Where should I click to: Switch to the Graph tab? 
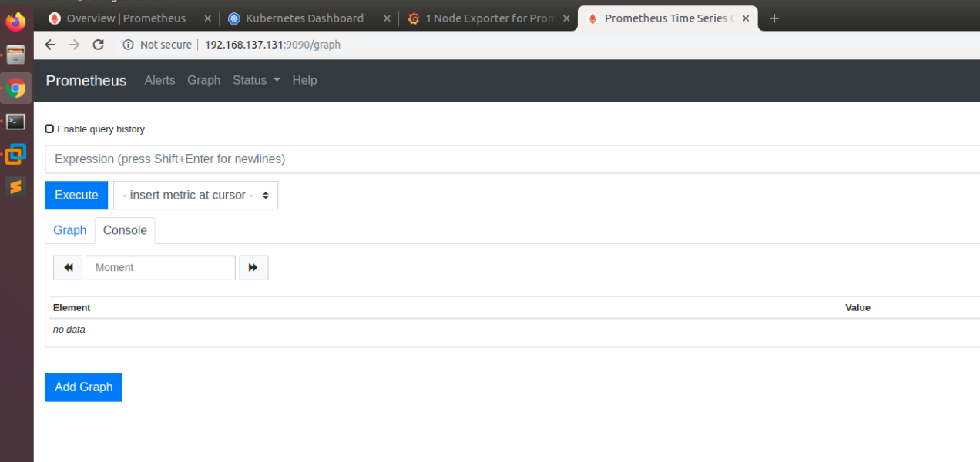[x=69, y=230]
